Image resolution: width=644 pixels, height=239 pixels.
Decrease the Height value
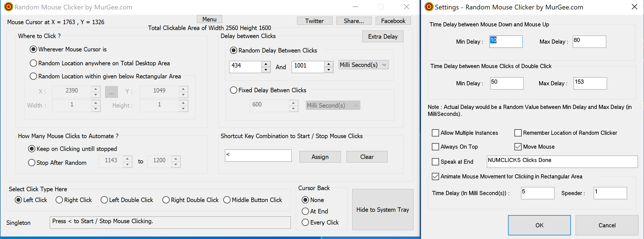point(183,109)
